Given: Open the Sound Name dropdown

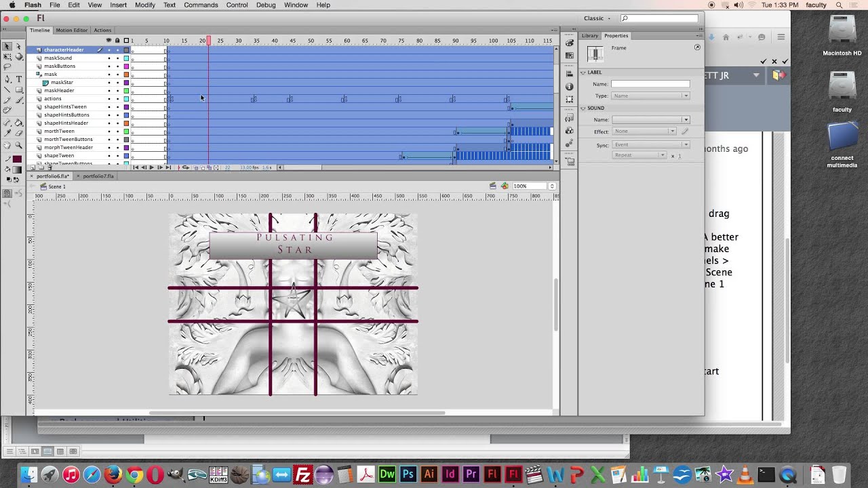Looking at the screenshot, I should pyautogui.click(x=650, y=119).
